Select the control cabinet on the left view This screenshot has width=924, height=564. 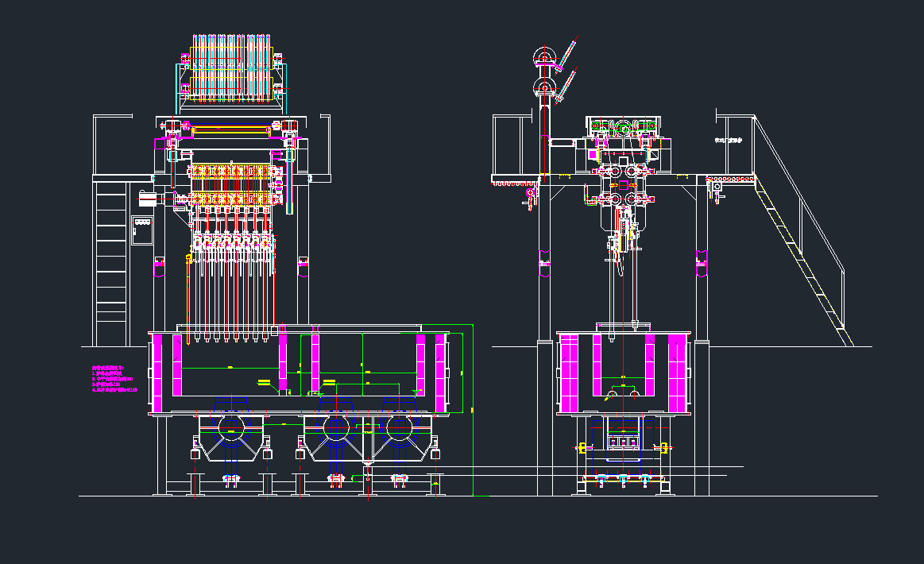pos(142,230)
